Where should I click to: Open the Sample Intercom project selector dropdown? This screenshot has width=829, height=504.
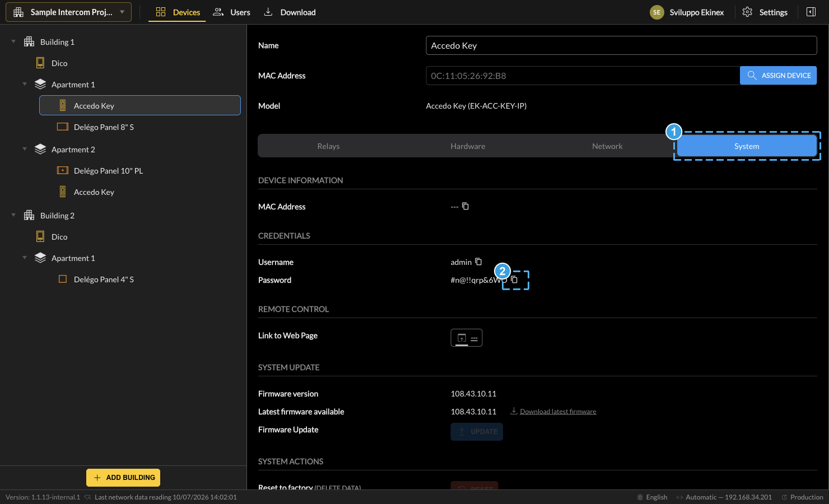click(68, 12)
